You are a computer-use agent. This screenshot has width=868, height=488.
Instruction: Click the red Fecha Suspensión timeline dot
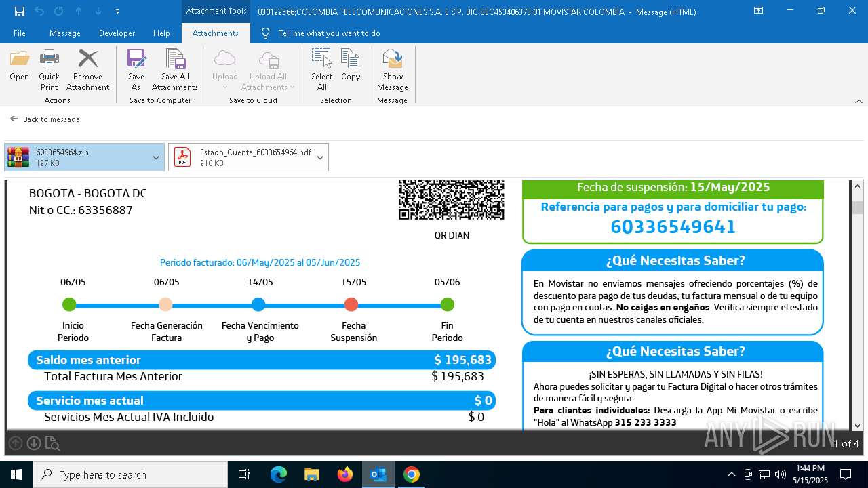351,304
